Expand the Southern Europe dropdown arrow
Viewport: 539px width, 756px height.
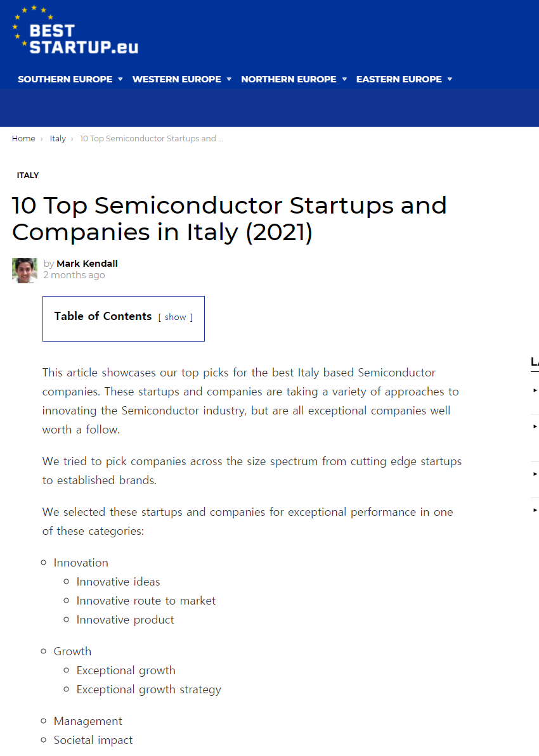pos(120,79)
